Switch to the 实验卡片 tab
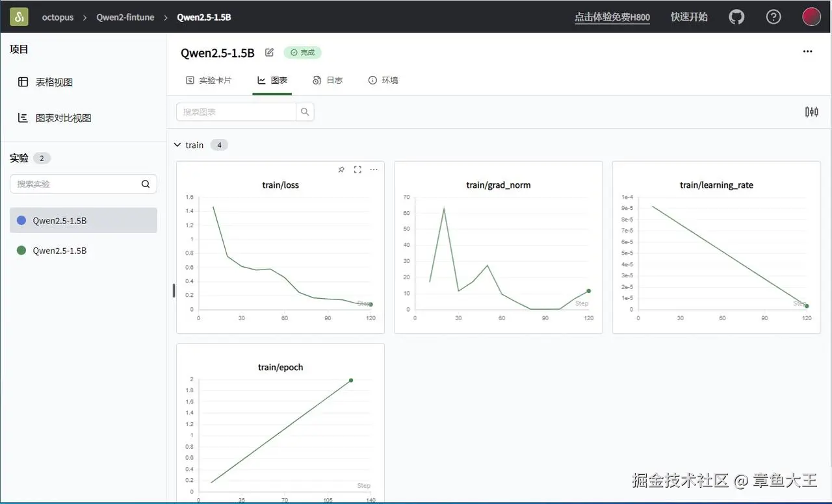The image size is (832, 504). coord(209,81)
